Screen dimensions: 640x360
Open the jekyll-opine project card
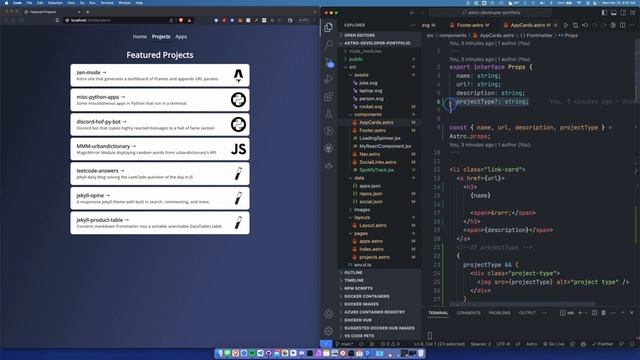(x=160, y=198)
